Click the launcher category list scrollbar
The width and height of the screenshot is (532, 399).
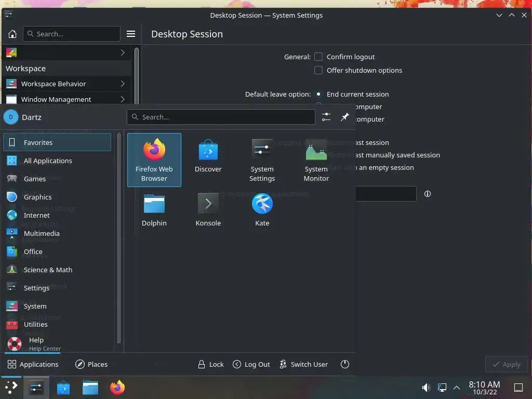coord(119,238)
